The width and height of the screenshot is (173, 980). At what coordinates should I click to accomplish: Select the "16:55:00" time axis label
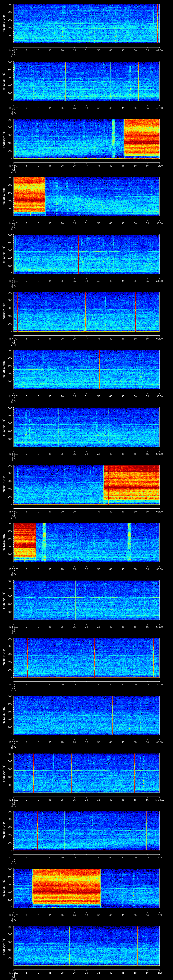pos(14,569)
